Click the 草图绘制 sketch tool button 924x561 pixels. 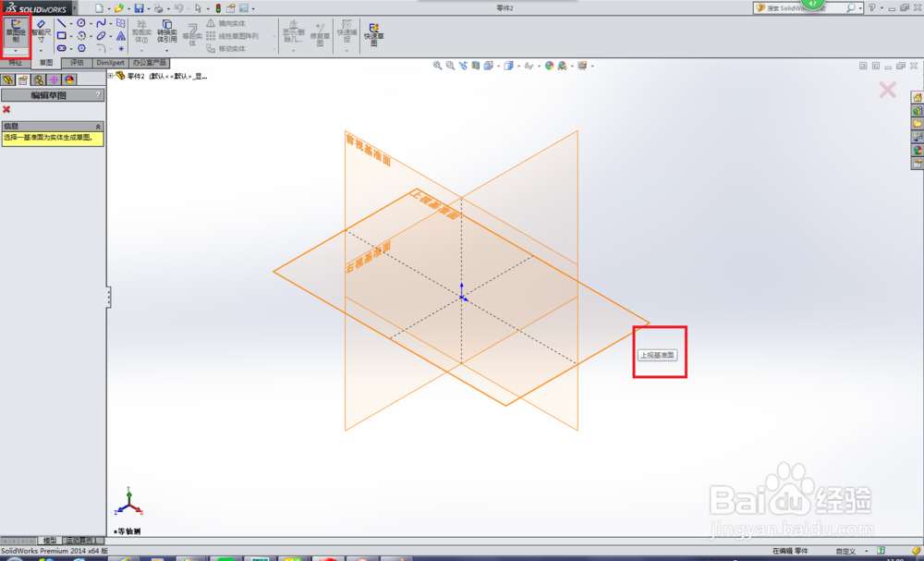click(x=16, y=31)
